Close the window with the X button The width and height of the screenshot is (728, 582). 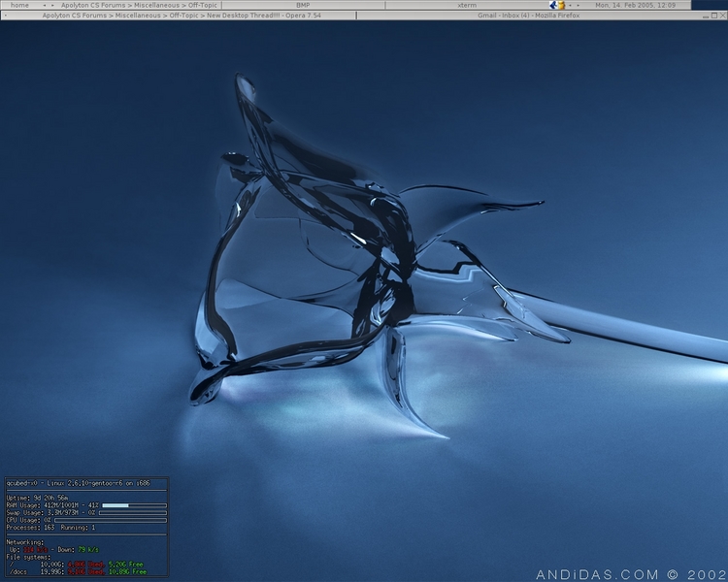click(721, 16)
